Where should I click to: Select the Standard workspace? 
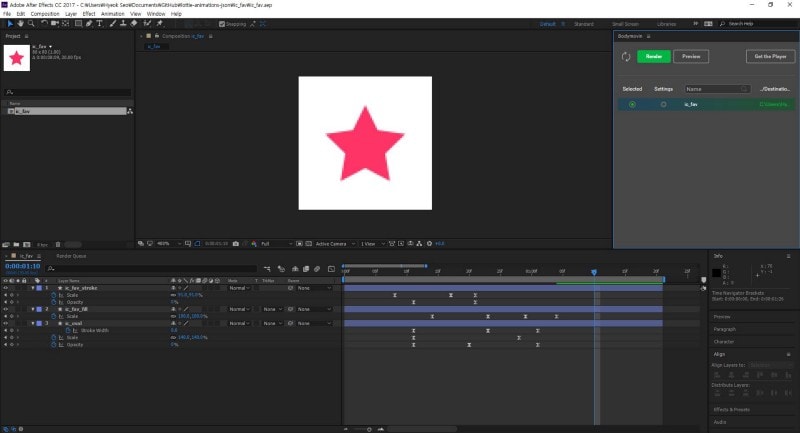coord(584,24)
